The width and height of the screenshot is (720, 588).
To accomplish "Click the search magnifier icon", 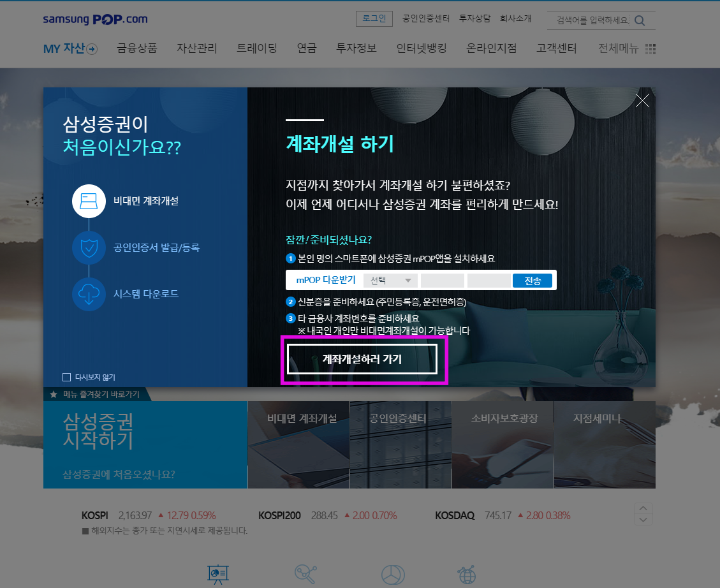I will [640, 20].
